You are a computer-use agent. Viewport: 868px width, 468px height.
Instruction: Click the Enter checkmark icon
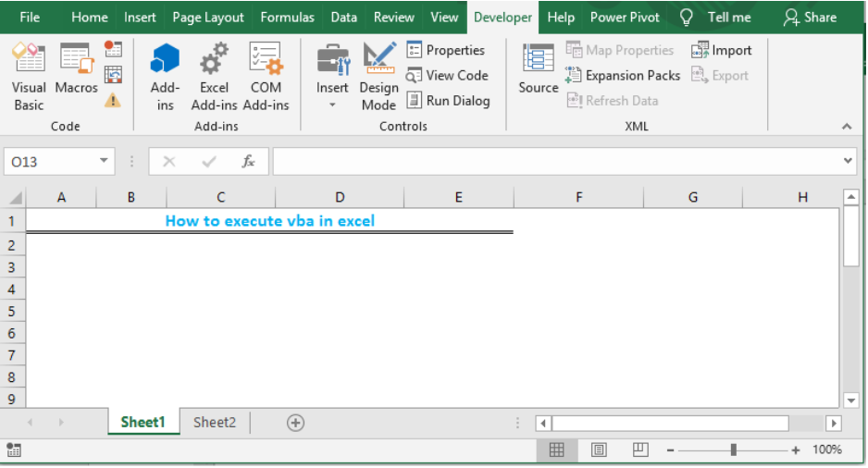(x=209, y=162)
